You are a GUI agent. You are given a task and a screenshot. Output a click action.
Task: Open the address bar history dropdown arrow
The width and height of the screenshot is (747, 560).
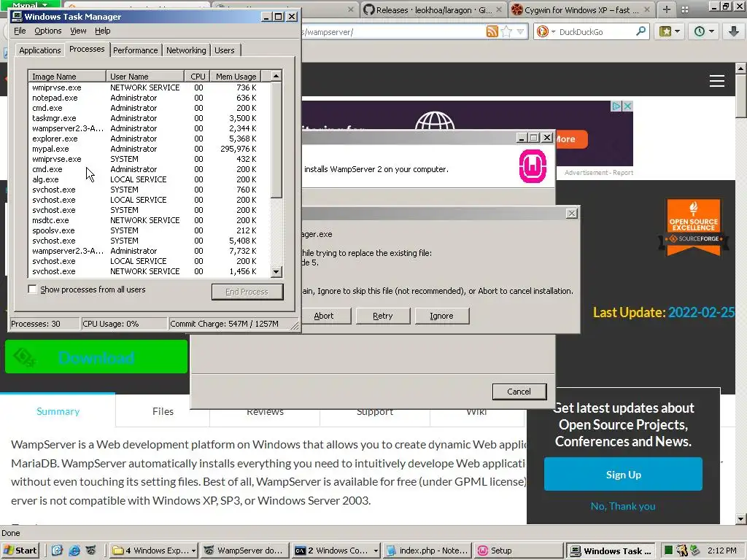tap(520, 32)
